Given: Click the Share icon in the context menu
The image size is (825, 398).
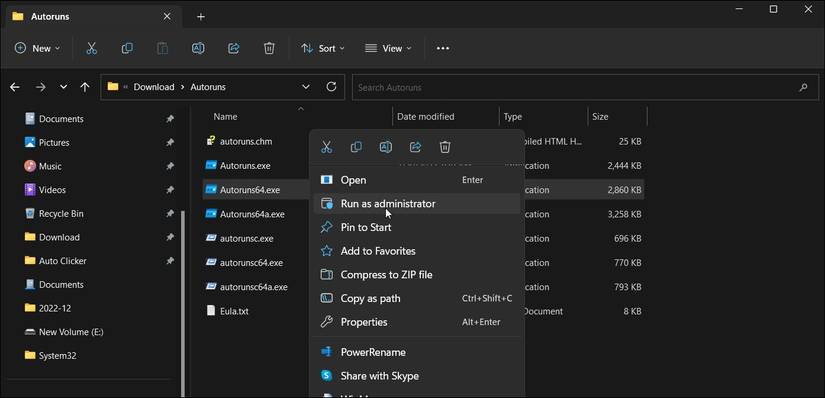Looking at the screenshot, I should [415, 147].
